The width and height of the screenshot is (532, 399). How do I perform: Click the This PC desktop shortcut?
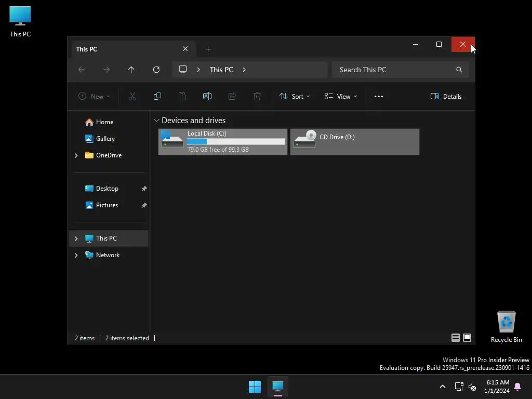(x=20, y=21)
